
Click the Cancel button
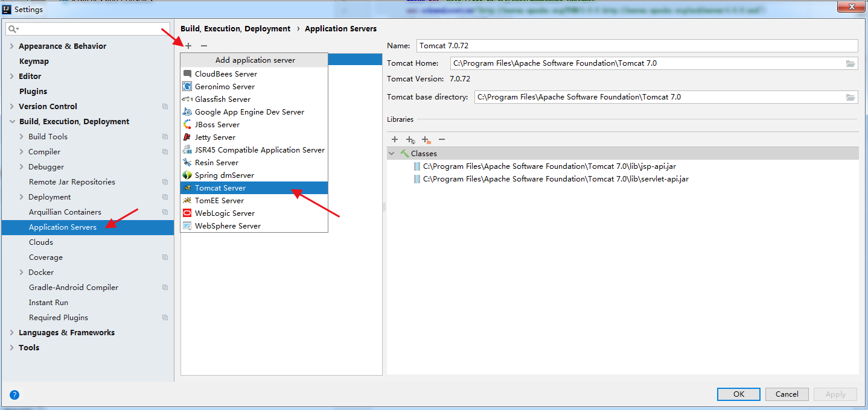pyautogui.click(x=787, y=394)
